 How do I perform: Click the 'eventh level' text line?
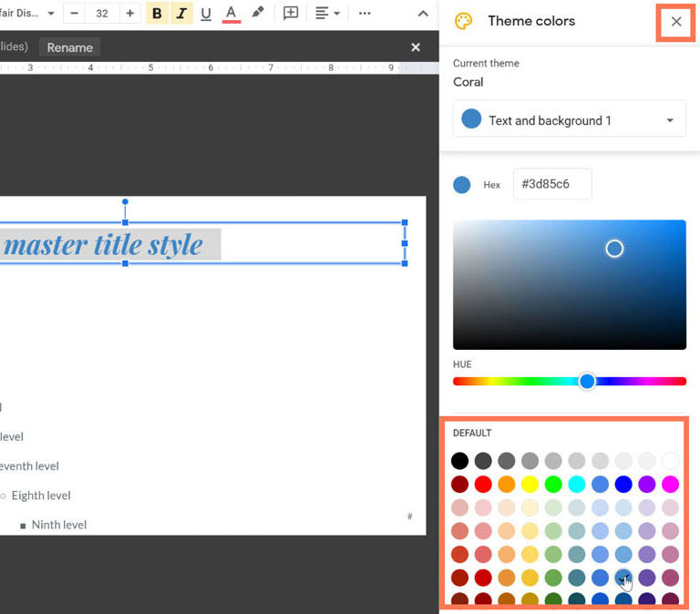pyautogui.click(x=29, y=466)
